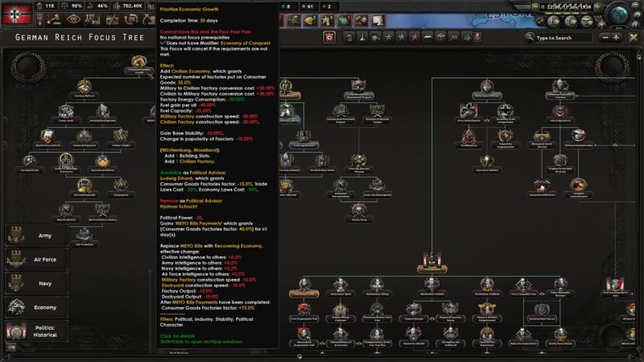Zoom out focus tree with minus button
The image size is (644, 362).
(605, 38)
